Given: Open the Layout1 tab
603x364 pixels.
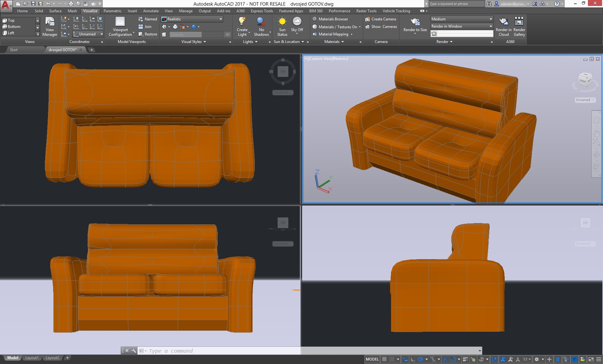Looking at the screenshot, I should (x=32, y=358).
